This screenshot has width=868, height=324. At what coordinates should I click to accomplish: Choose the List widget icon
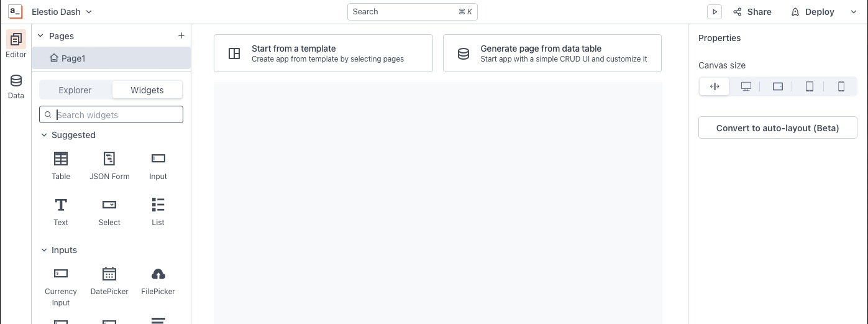pos(158,205)
